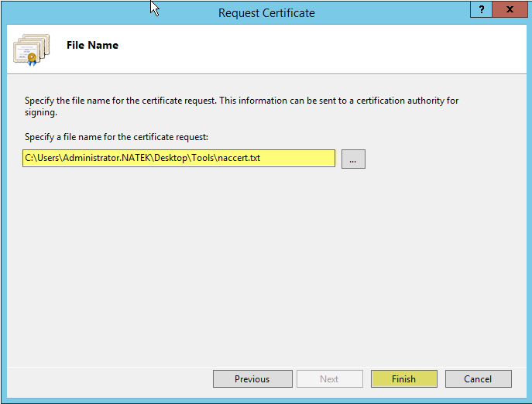Click the Desktop segment of the path
The height and width of the screenshot is (404, 532).
point(171,158)
